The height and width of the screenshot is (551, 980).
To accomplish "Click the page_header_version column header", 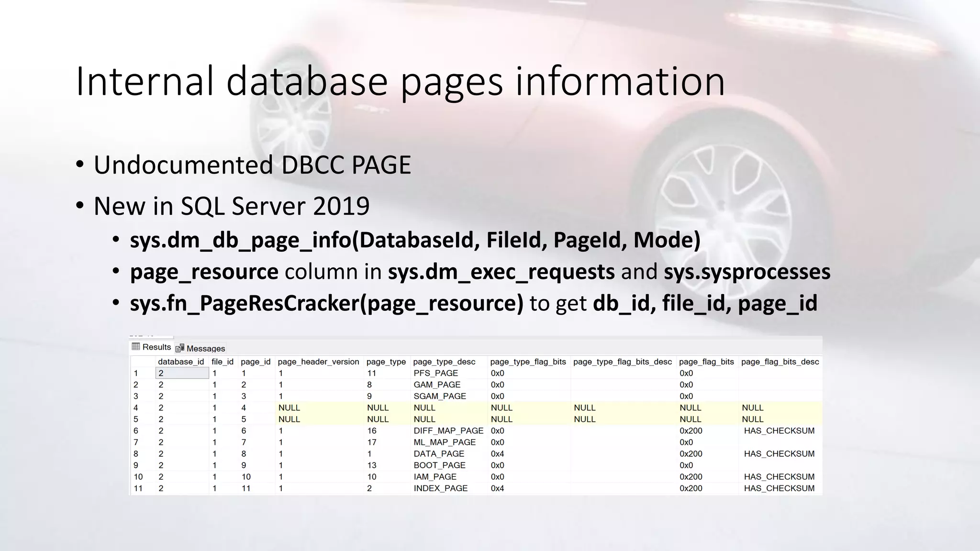I will coord(318,362).
